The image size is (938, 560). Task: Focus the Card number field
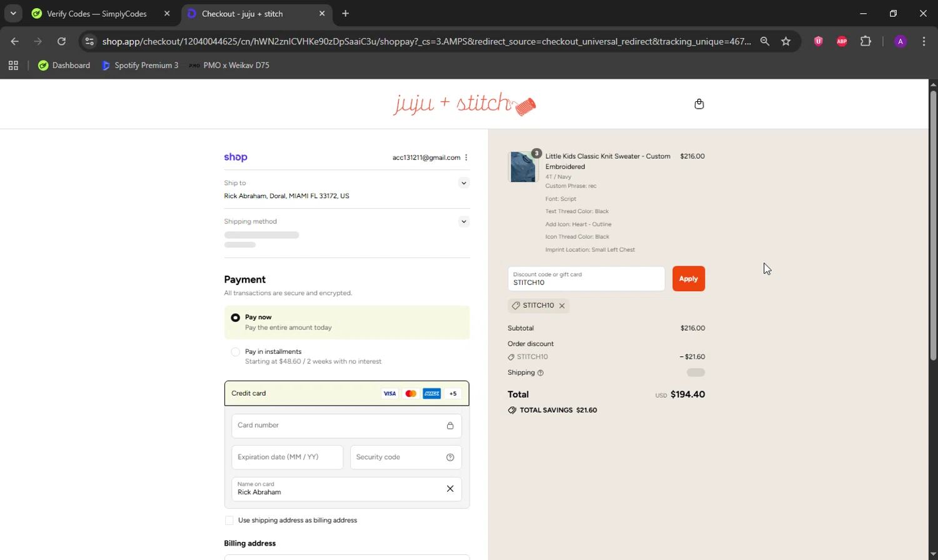click(x=346, y=426)
